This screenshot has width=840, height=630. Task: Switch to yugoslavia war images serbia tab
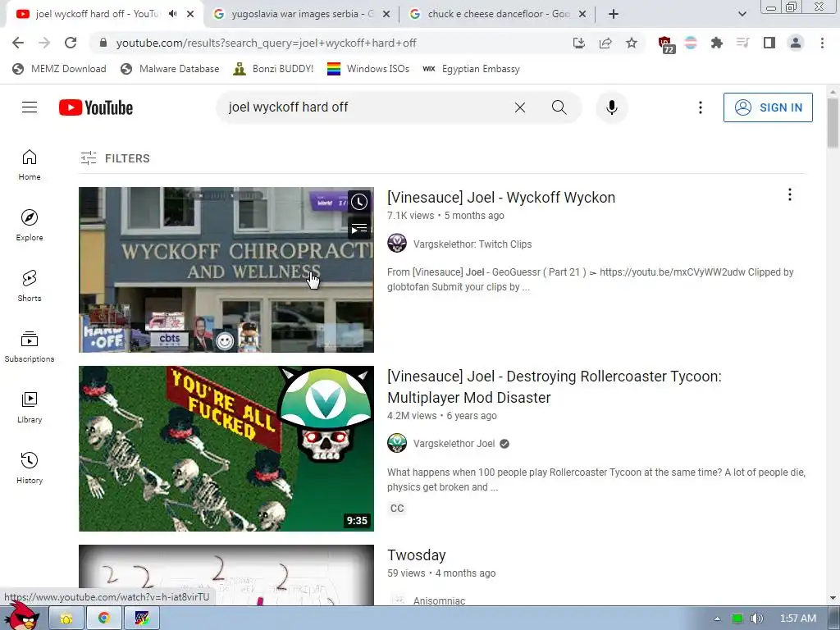point(302,14)
